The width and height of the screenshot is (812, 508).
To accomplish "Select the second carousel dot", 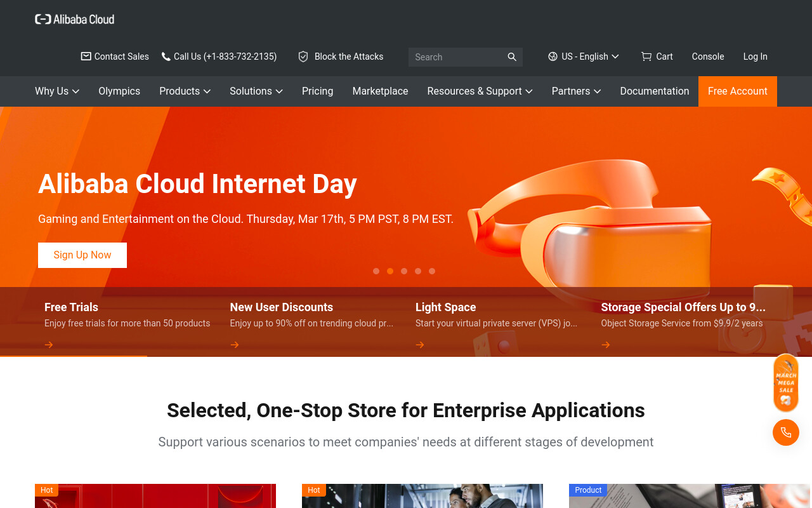I will 390,271.
